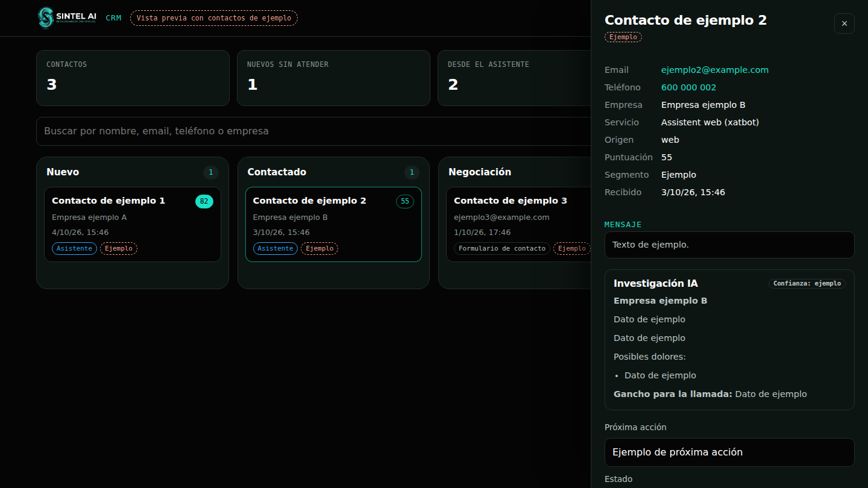
Task: Click the Contactos stat card
Action: 133,78
